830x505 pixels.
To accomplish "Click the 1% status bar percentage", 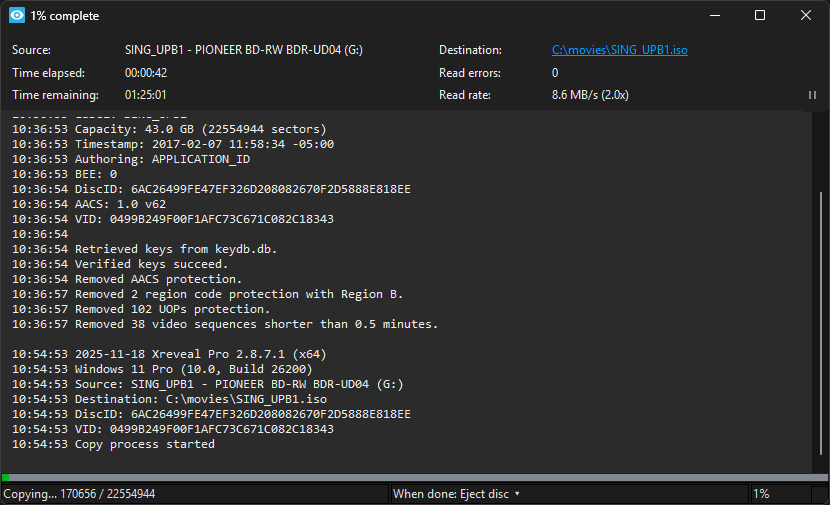I will [761, 494].
